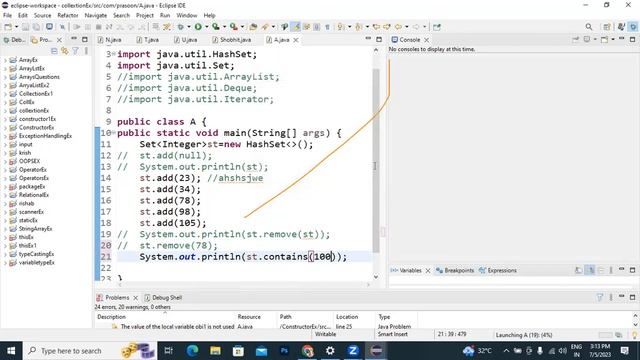
Task: Select the ExceptionHandlingEx project
Action: coord(41,136)
